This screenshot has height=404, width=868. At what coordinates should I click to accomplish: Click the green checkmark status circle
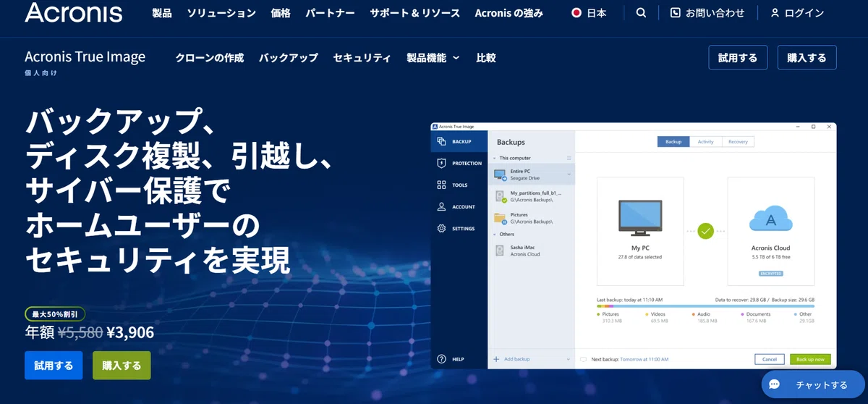point(706,231)
